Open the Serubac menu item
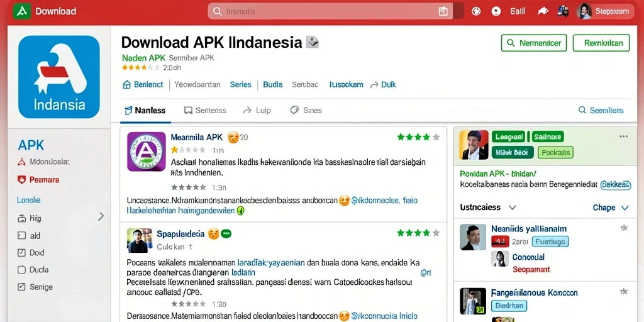Viewport: 644px width, 322px height. point(305,85)
